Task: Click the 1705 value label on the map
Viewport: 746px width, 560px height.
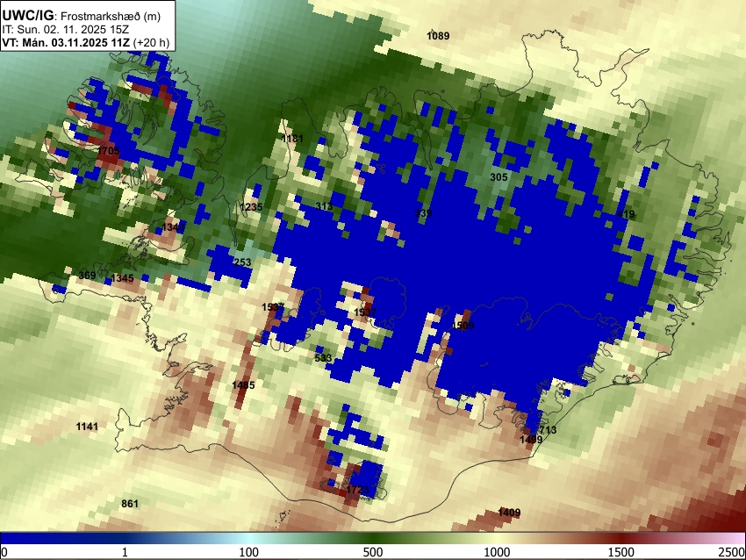Action: 109,151
